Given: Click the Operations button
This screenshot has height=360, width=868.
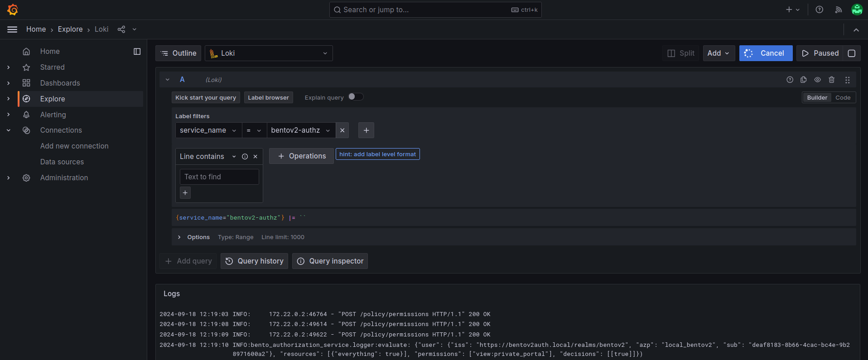Looking at the screenshot, I should tap(301, 156).
